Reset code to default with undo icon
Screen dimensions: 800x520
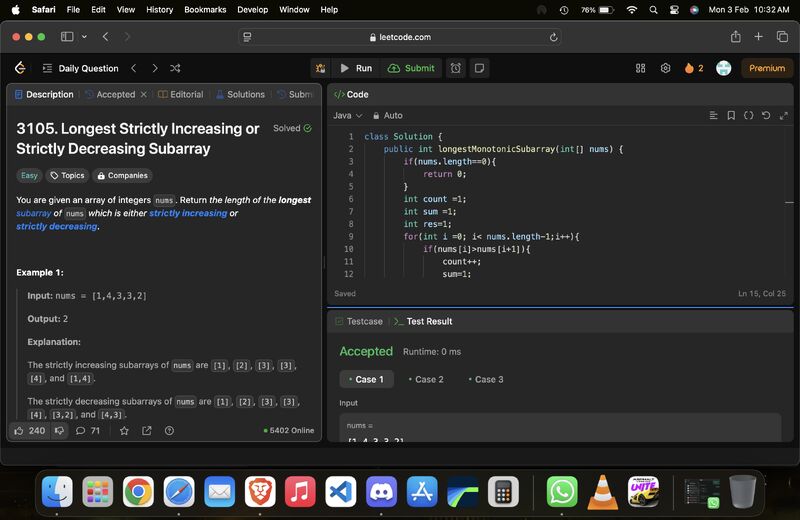766,116
